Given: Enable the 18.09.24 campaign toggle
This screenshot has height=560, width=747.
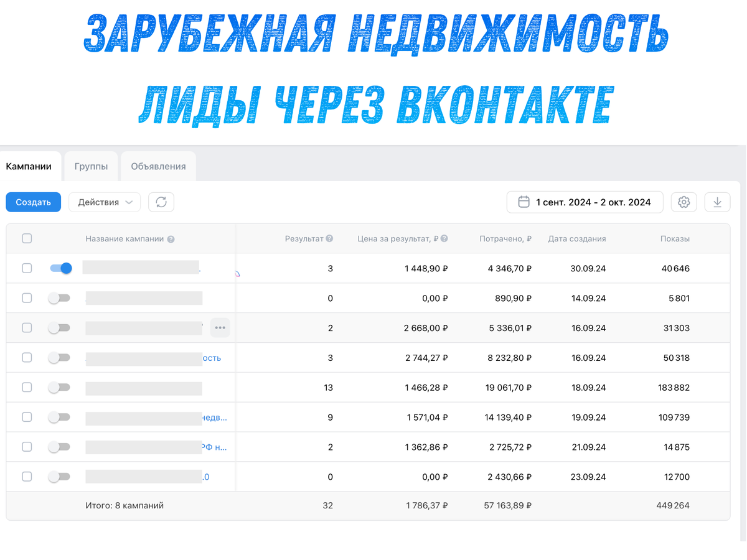Looking at the screenshot, I should coord(59,387).
